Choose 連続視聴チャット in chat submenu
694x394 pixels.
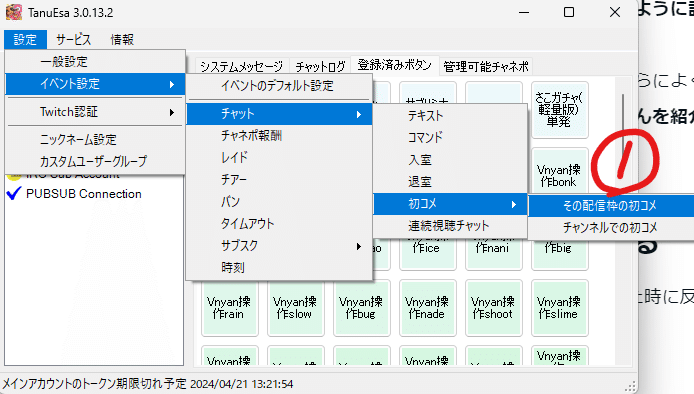(450, 226)
